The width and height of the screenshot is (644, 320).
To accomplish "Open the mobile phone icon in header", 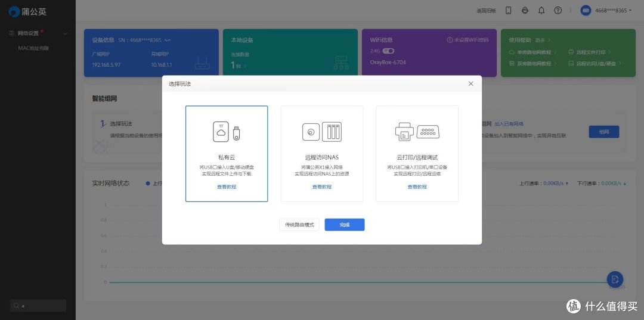I will click(508, 10).
